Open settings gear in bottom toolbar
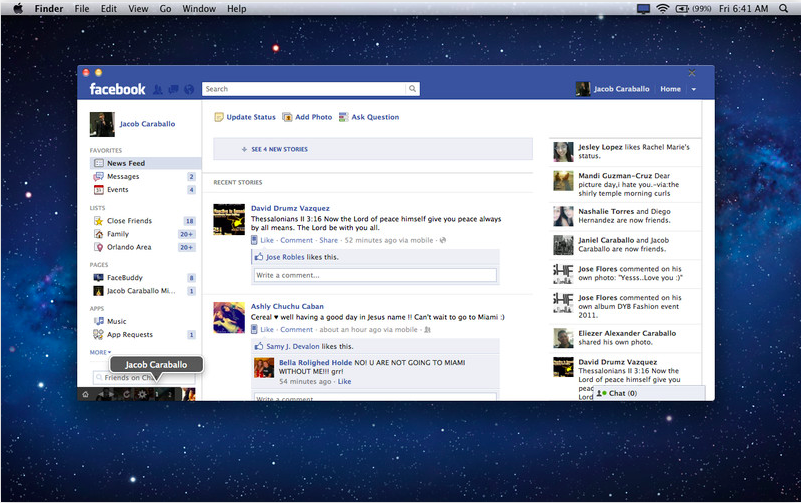The height and width of the screenshot is (503, 801). coord(142,394)
